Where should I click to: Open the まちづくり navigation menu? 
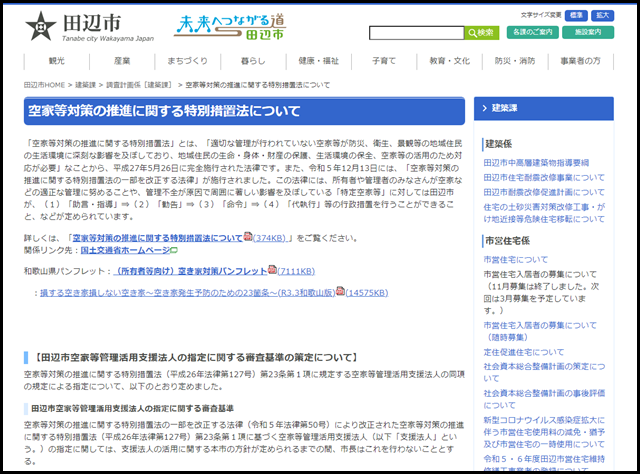click(188, 61)
